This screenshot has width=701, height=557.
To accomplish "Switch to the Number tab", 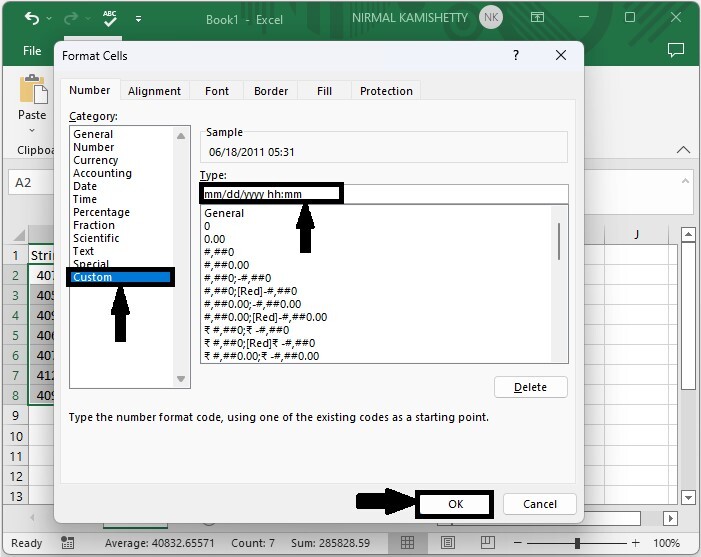I will [x=89, y=90].
